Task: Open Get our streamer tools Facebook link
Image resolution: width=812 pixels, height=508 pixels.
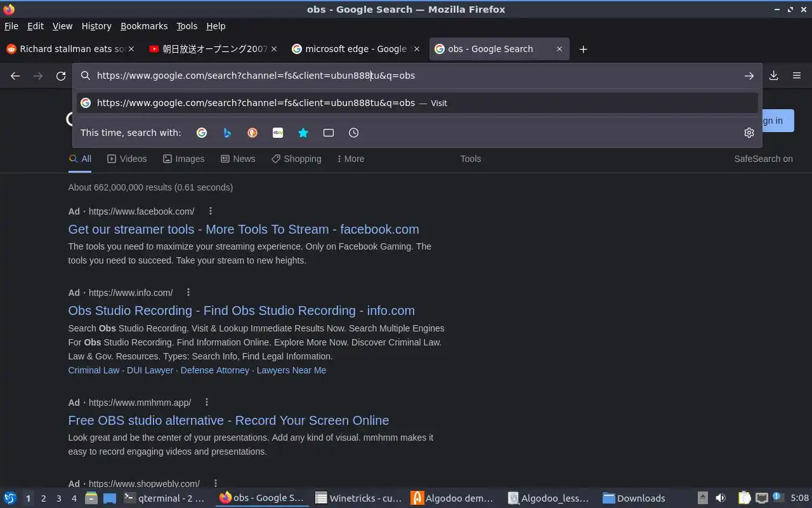Action: pos(244,229)
